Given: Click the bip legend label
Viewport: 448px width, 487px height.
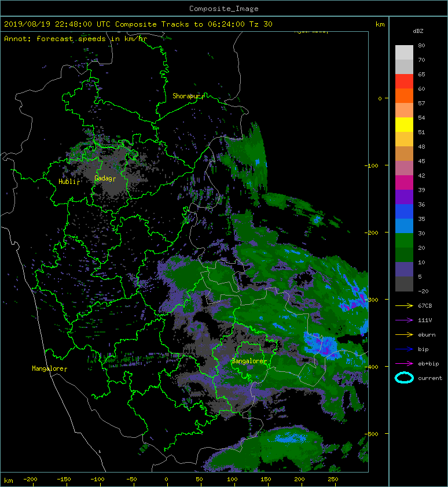Looking at the screenshot, I should (423, 349).
